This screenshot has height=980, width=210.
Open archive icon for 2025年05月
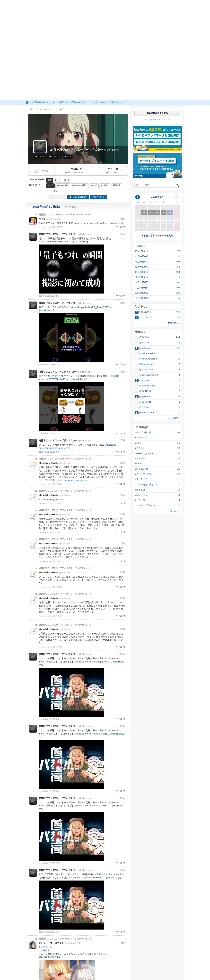[x=136, y=312]
